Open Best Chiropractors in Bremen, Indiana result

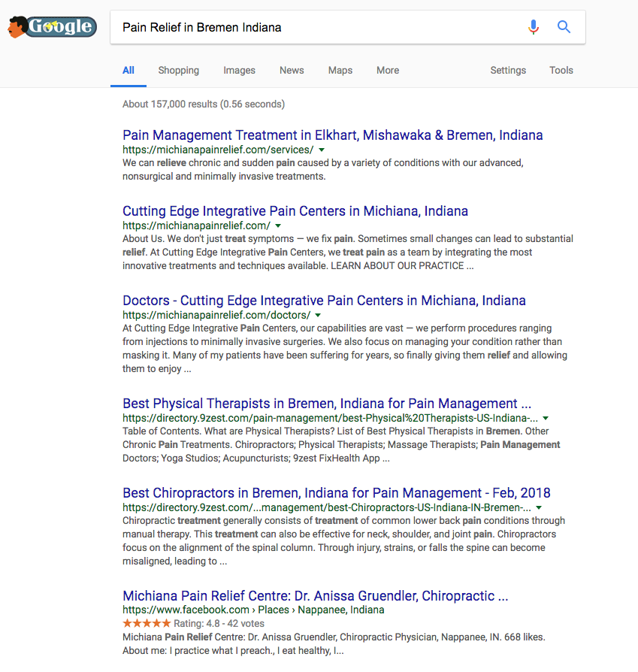tap(337, 493)
